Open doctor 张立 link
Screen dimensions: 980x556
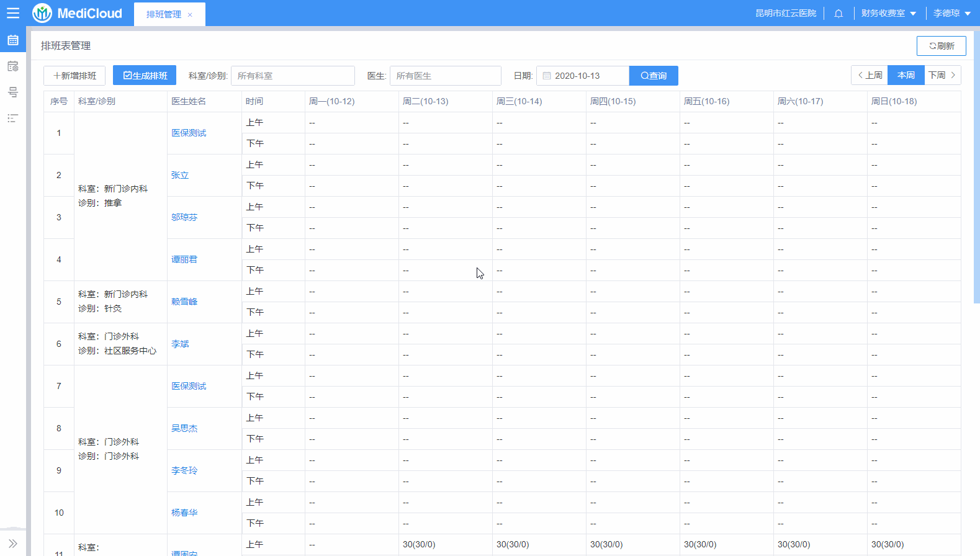180,175
